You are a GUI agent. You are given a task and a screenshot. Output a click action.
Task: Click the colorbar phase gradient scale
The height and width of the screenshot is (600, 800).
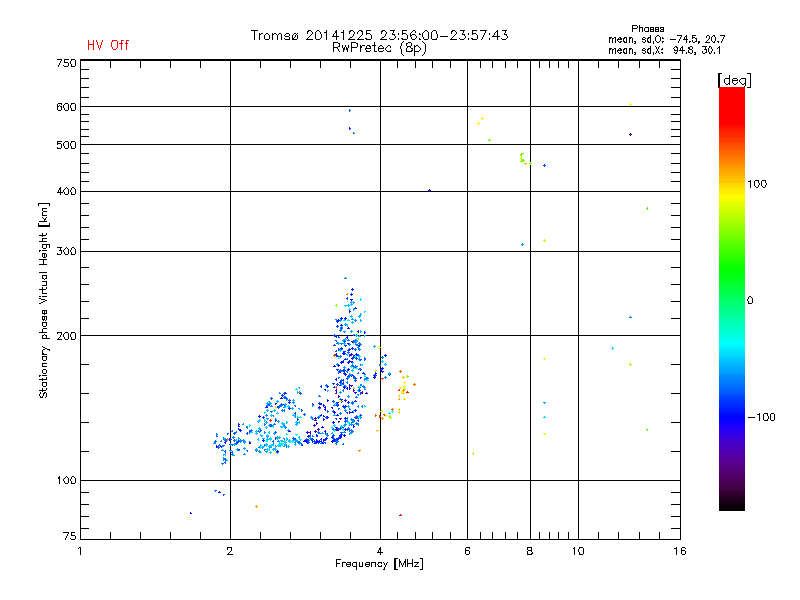click(732, 298)
